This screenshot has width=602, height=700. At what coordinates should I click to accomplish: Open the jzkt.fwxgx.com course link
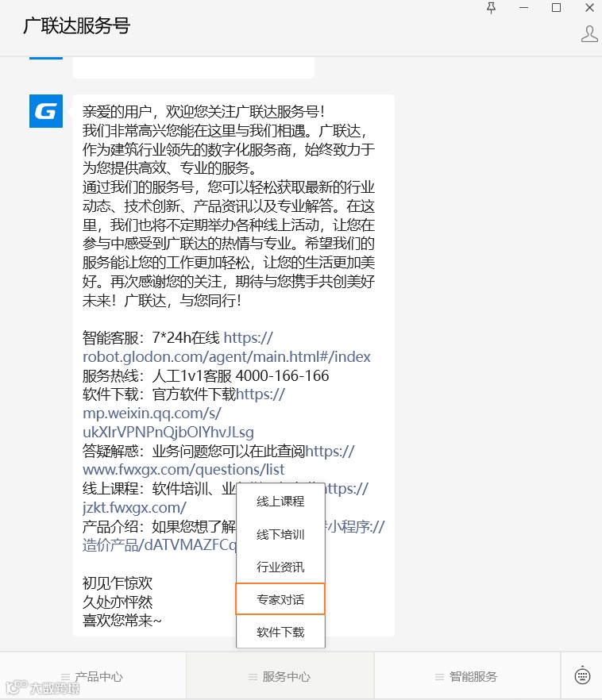coord(134,508)
